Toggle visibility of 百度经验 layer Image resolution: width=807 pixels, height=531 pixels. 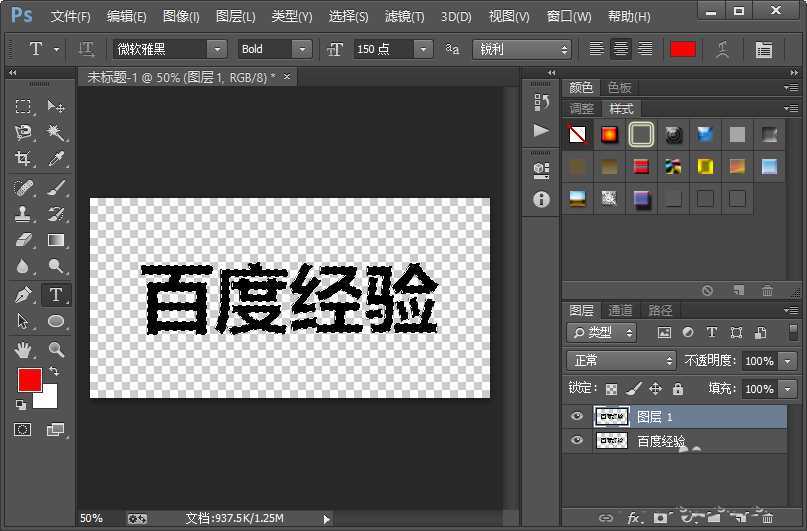point(576,440)
